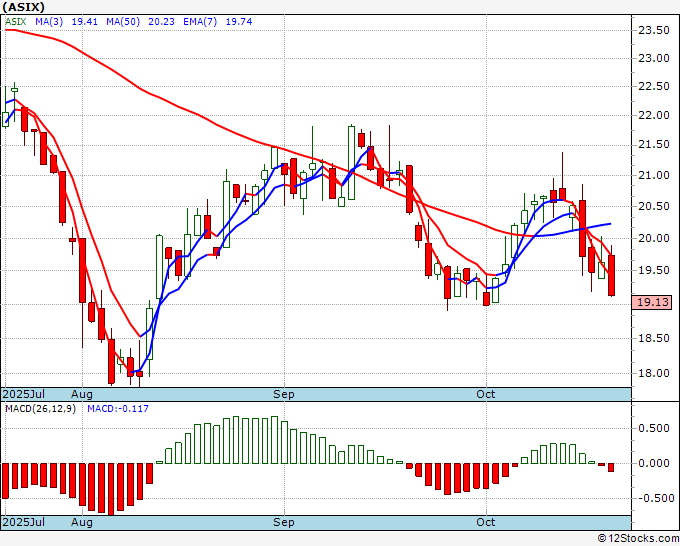Click the 23.00 price axis label

[x=654, y=58]
